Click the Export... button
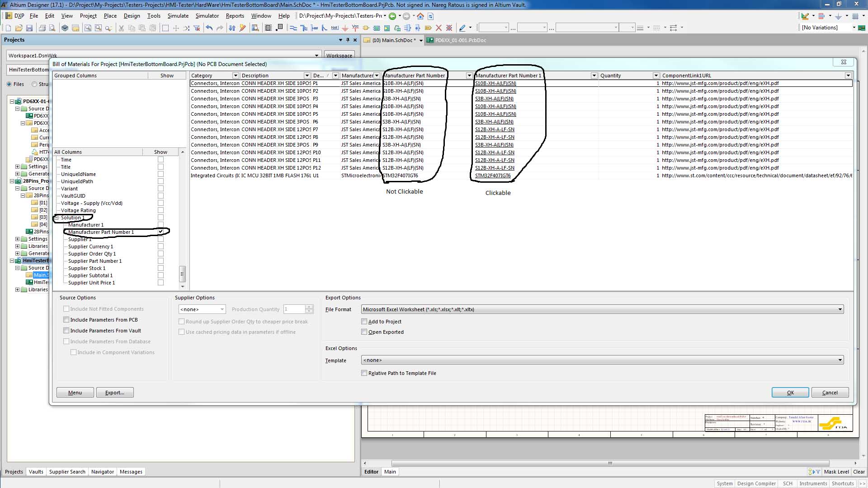 tap(114, 393)
